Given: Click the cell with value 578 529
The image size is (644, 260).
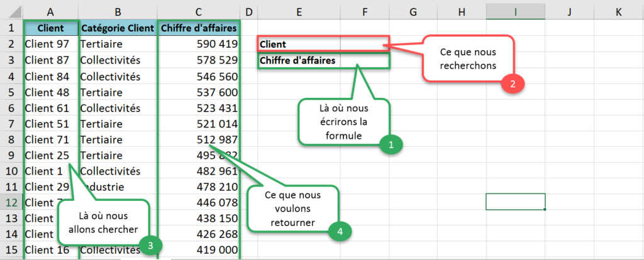Looking at the screenshot, I should pos(199,60).
